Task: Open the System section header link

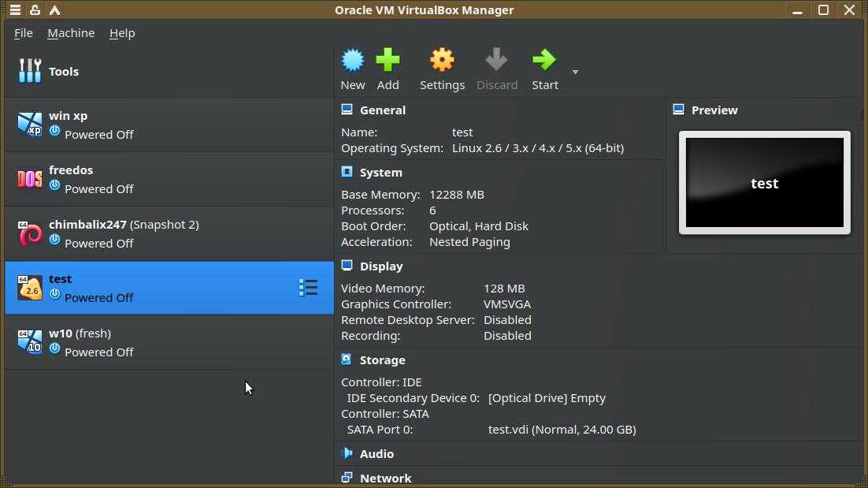Action: tap(381, 173)
